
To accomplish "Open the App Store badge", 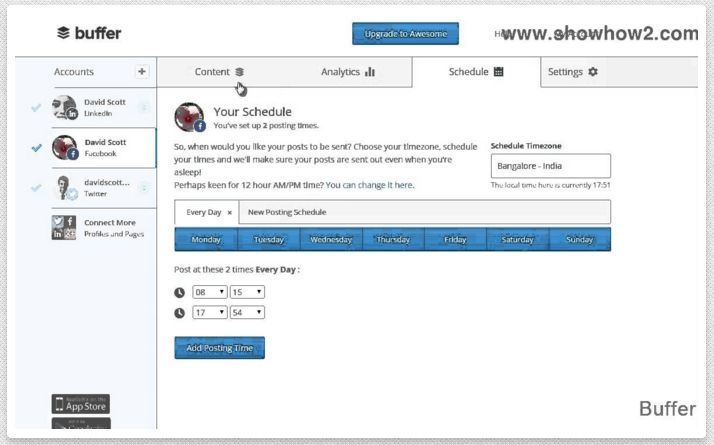I will click(81, 404).
